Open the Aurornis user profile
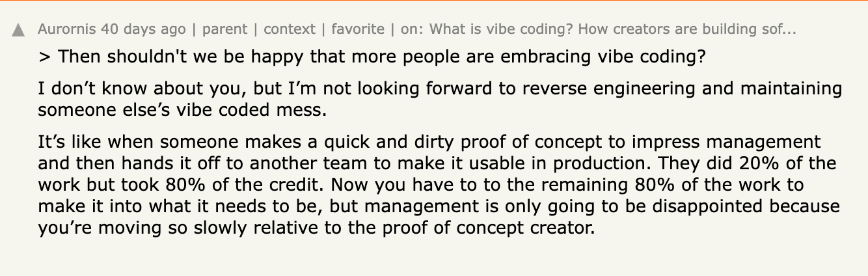868x276 pixels. click(x=62, y=29)
